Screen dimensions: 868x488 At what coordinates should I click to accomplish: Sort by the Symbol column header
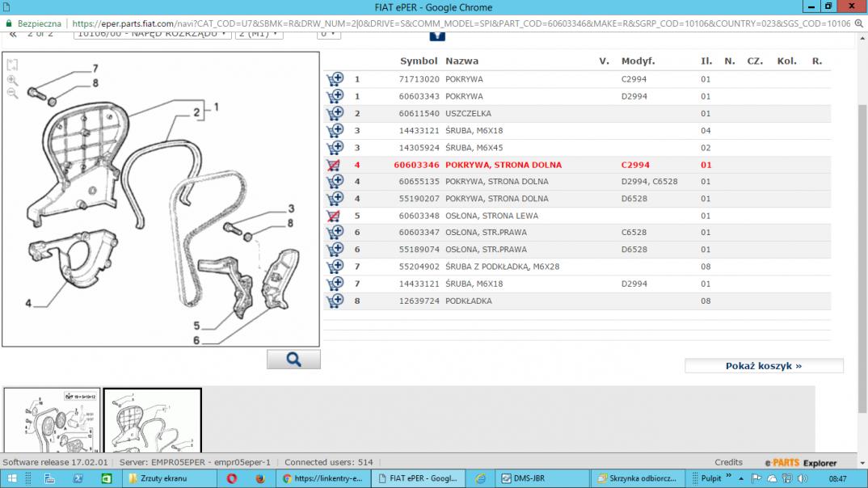(x=419, y=61)
